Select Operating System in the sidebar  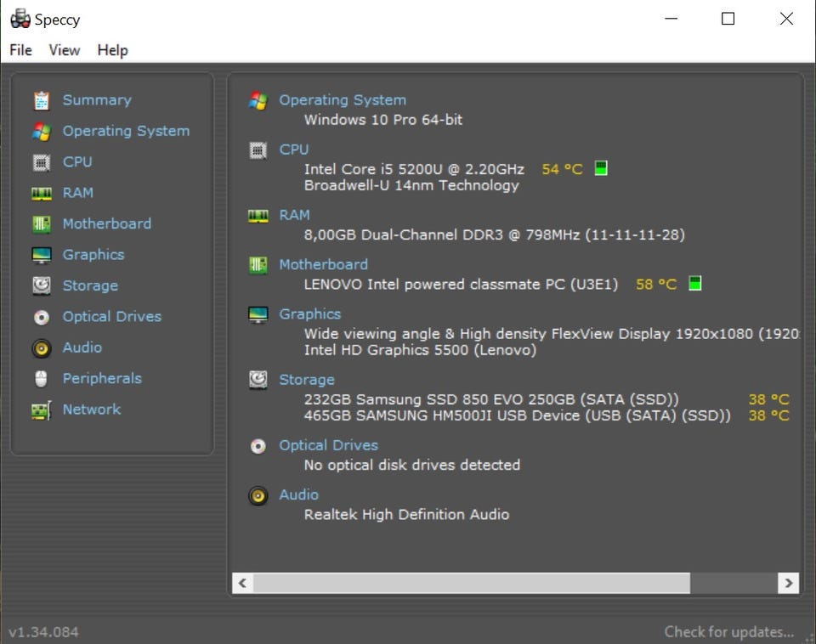[x=126, y=131]
